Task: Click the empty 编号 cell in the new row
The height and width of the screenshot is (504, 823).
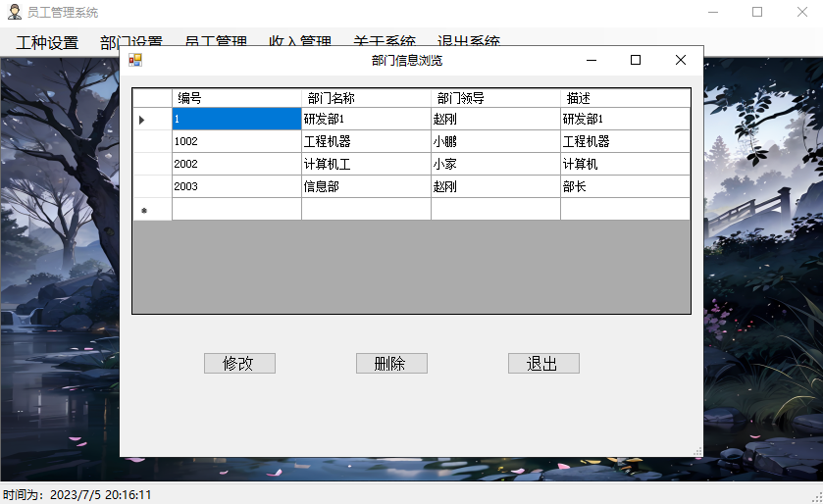Action: [236, 209]
